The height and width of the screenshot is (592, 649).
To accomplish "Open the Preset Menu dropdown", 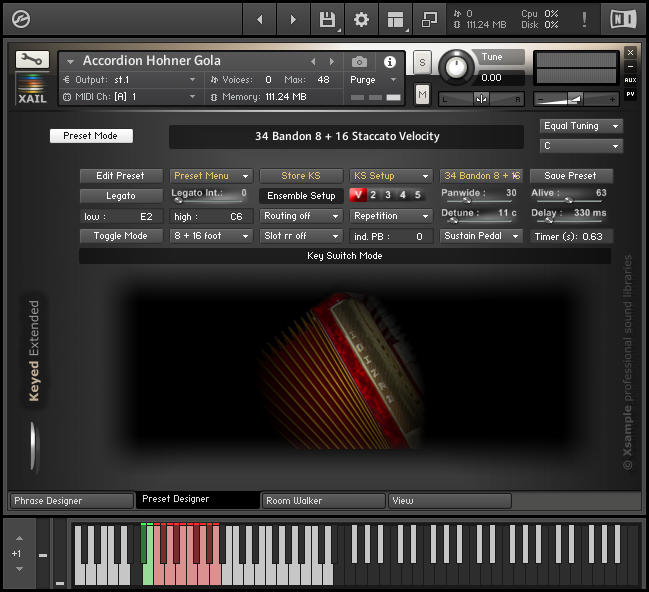I will pyautogui.click(x=211, y=176).
